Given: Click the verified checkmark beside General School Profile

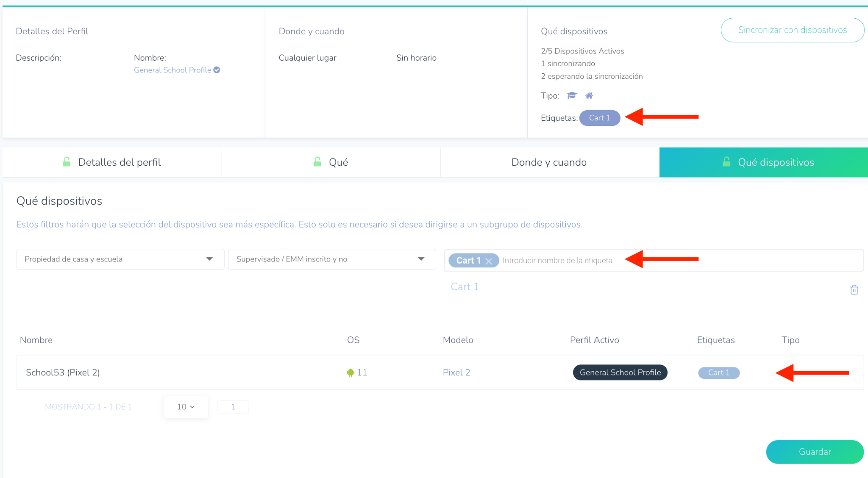Looking at the screenshot, I should pyautogui.click(x=217, y=70).
